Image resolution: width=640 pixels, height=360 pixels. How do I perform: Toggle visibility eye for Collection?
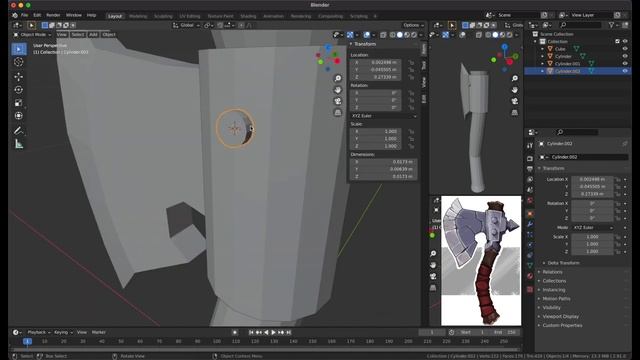coord(625,41)
